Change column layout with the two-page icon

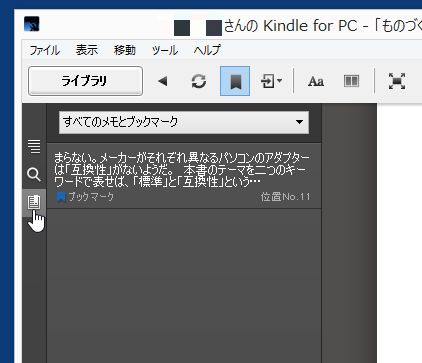click(351, 81)
